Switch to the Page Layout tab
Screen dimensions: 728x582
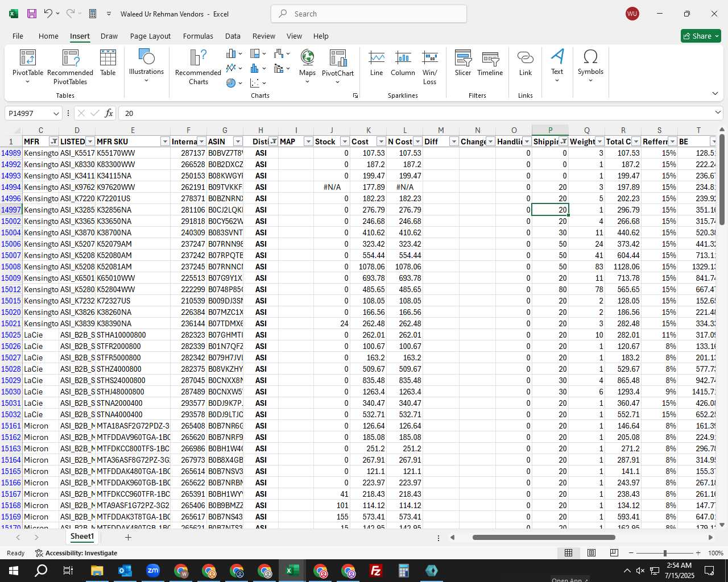pyautogui.click(x=150, y=36)
